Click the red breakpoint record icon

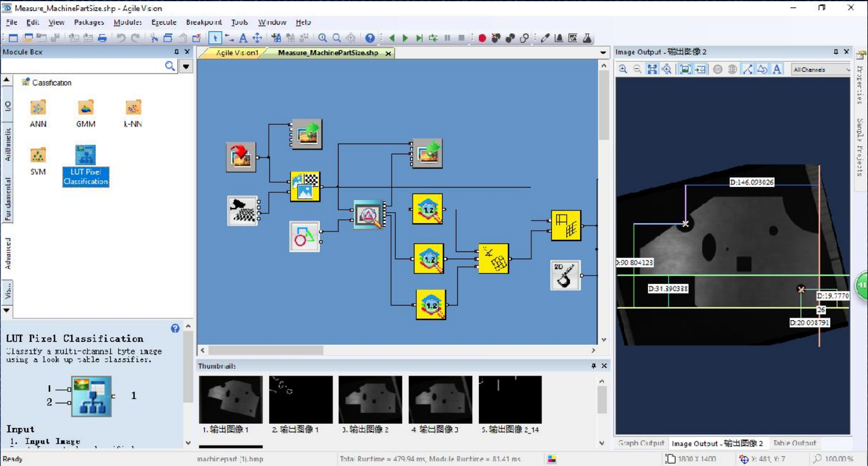pyautogui.click(x=482, y=38)
